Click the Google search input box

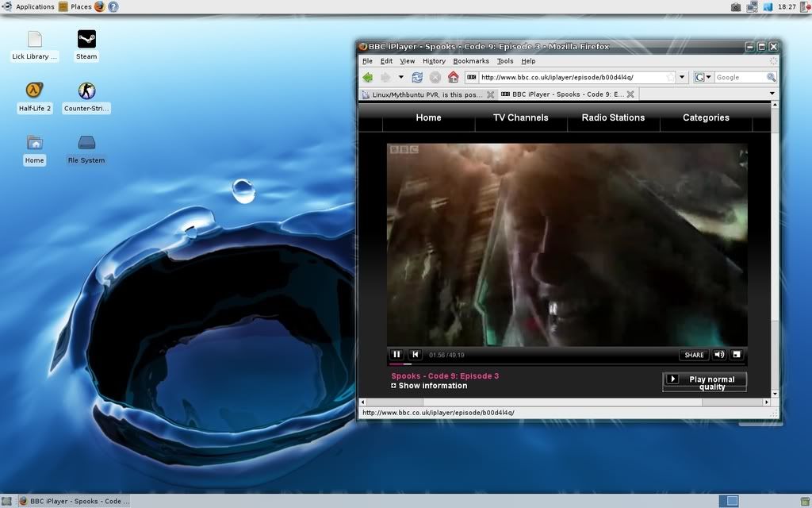(x=740, y=77)
